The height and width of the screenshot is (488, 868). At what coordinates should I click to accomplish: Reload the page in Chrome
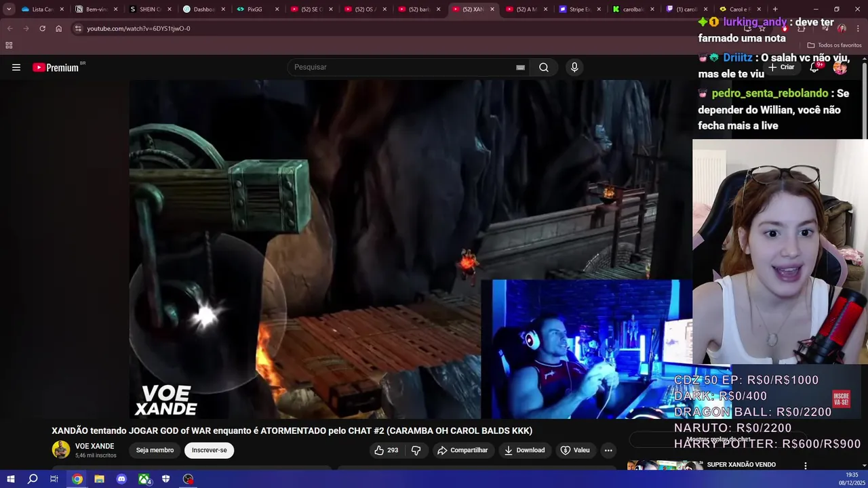pyautogui.click(x=42, y=28)
